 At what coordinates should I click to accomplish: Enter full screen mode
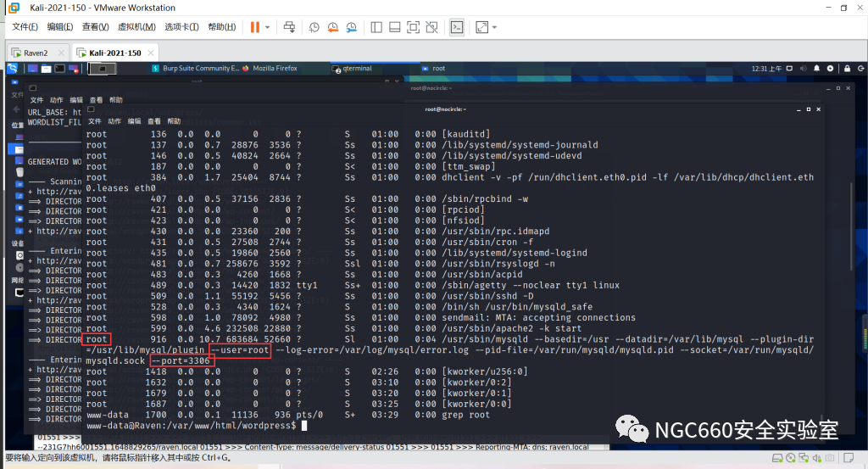pyautogui.click(x=413, y=27)
